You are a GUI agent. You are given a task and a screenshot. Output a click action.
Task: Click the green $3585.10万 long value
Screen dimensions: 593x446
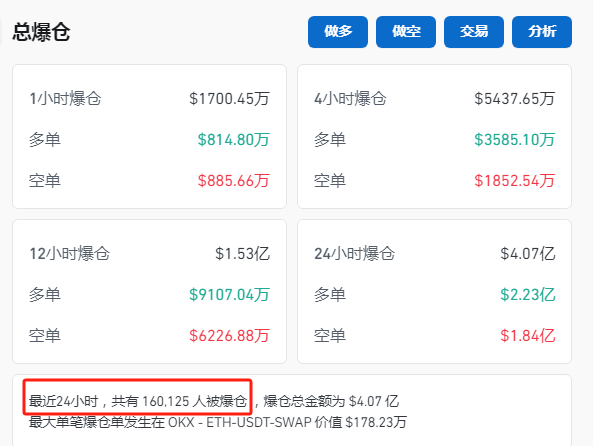(x=514, y=140)
